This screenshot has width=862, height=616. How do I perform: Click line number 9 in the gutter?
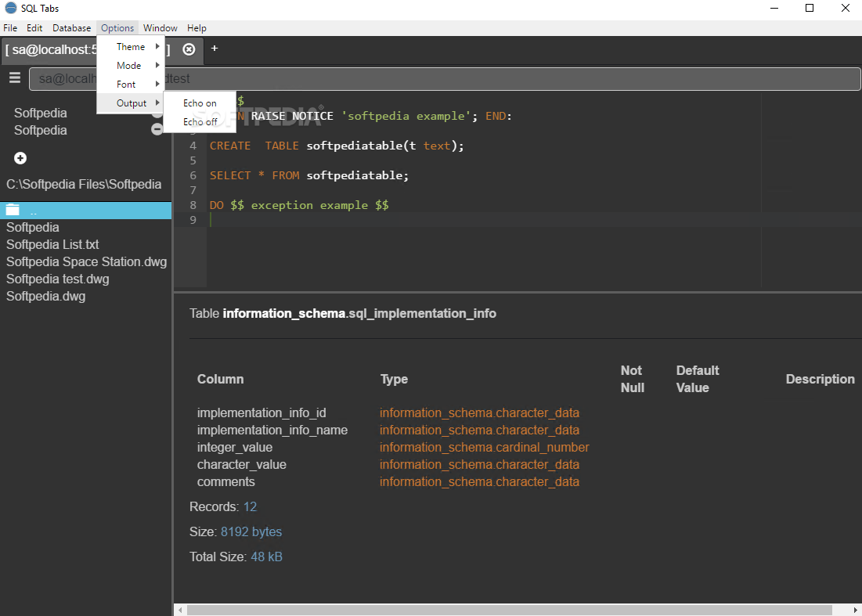pyautogui.click(x=193, y=220)
